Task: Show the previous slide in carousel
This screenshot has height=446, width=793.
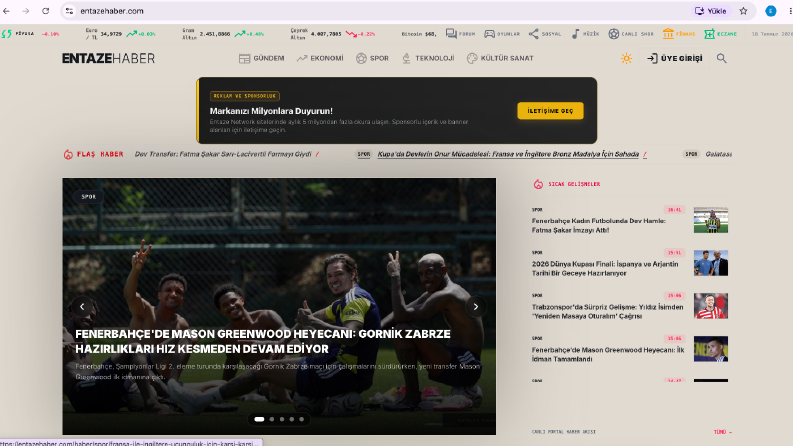Action: (x=82, y=306)
